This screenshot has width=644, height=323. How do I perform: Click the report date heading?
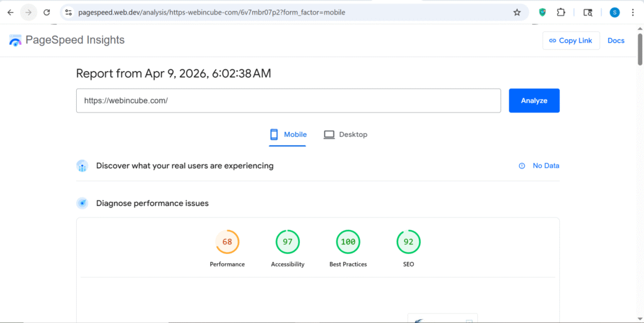[174, 74]
